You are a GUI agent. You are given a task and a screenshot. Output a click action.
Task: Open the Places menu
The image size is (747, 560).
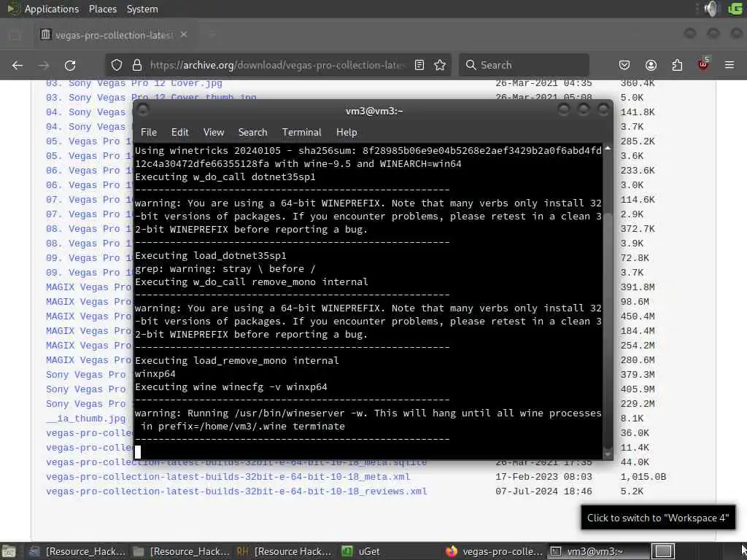[102, 9]
